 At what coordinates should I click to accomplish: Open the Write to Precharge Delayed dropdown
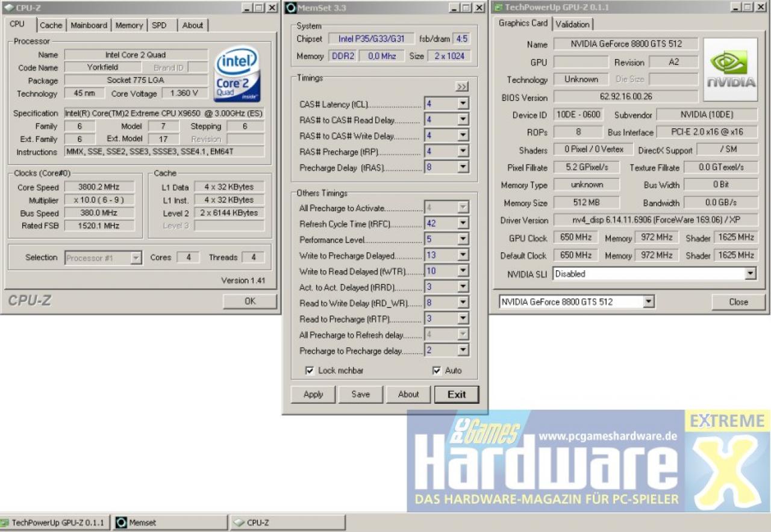[x=463, y=255]
